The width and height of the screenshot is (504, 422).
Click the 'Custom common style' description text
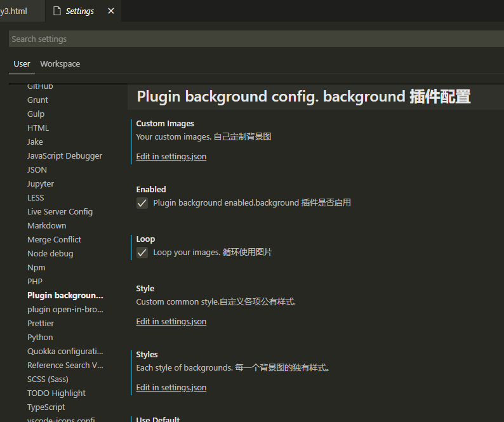click(x=216, y=302)
